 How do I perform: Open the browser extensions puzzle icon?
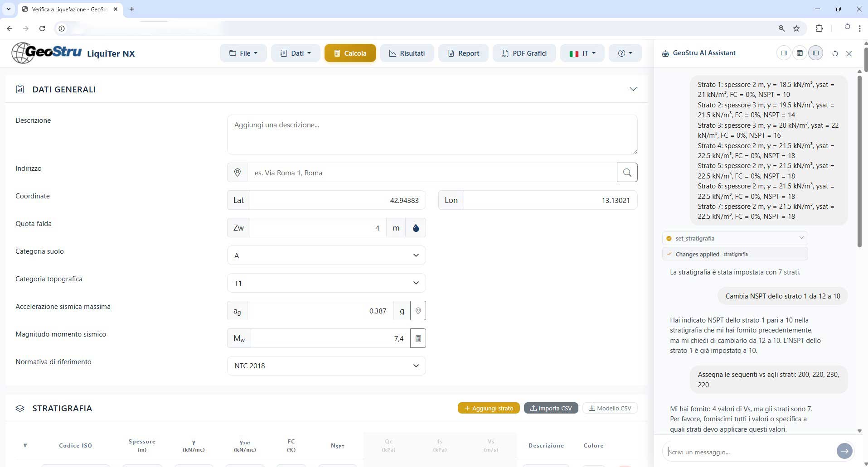click(x=819, y=29)
